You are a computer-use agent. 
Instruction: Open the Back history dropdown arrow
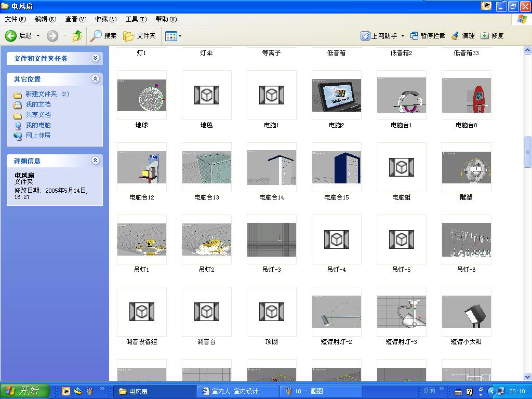coord(38,36)
